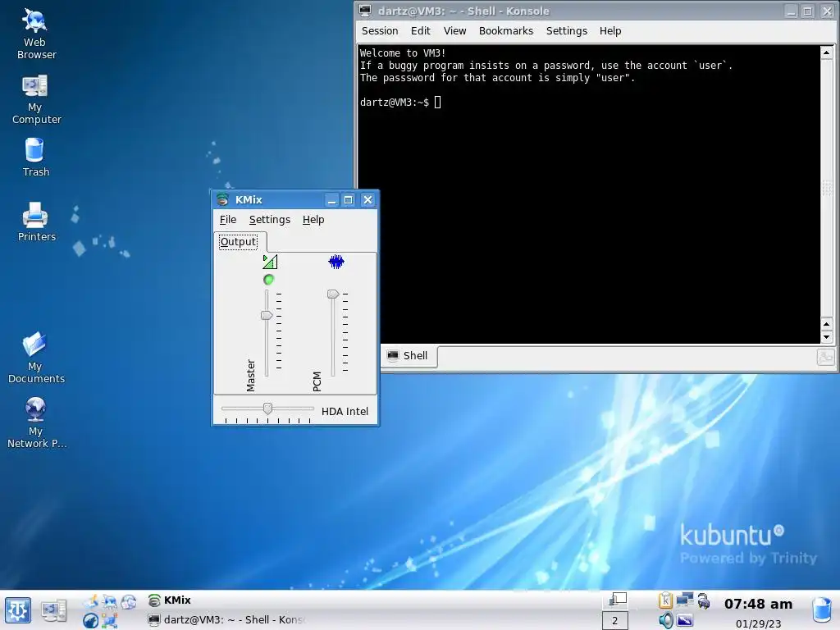The width and height of the screenshot is (840, 630).
Task: Click the Konsole close tab button
Action: (825, 357)
